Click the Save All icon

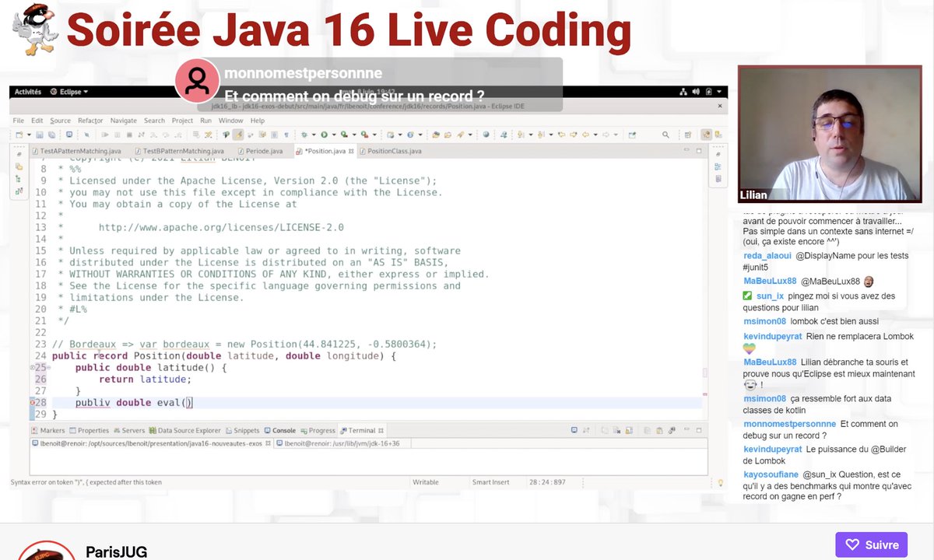(x=51, y=135)
